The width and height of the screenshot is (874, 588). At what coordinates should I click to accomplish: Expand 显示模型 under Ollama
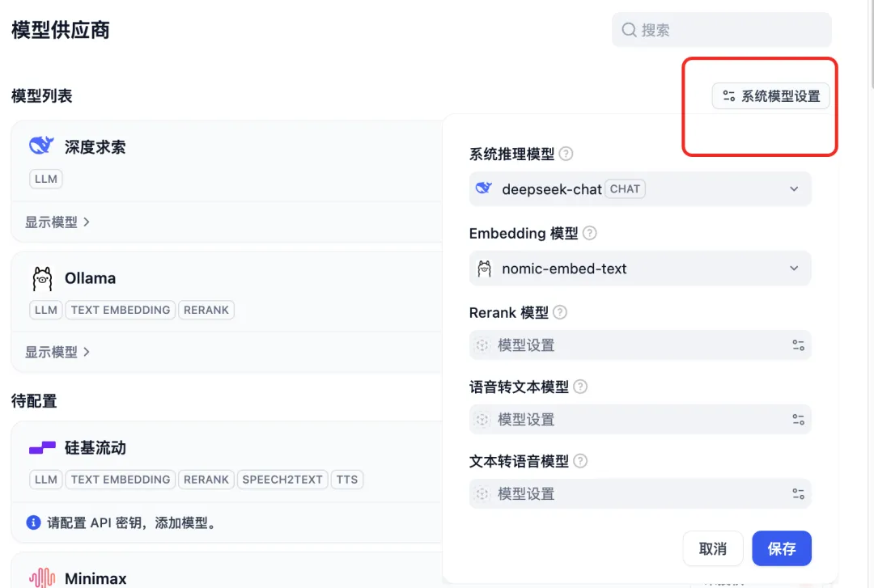[57, 353]
